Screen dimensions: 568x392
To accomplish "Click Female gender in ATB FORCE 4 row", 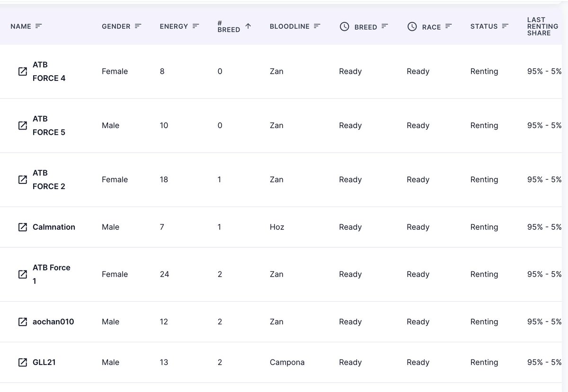I will point(115,71).
